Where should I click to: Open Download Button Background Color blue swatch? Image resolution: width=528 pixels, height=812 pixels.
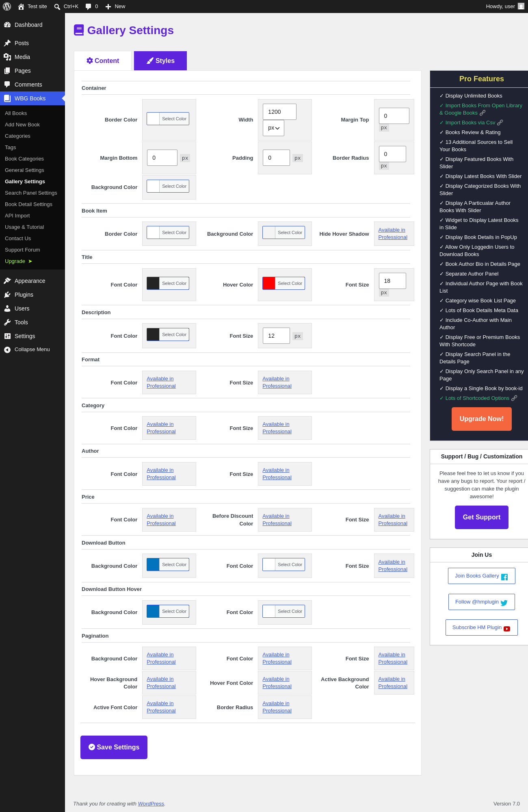click(153, 564)
